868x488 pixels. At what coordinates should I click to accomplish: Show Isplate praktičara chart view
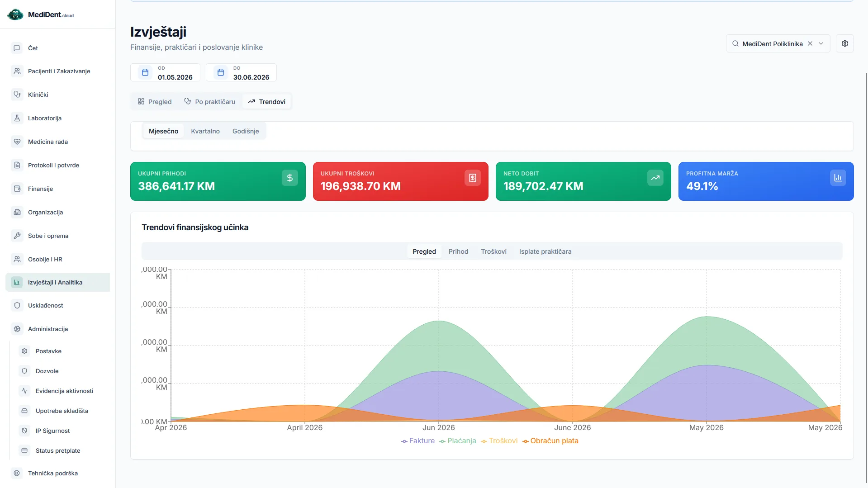pos(545,251)
